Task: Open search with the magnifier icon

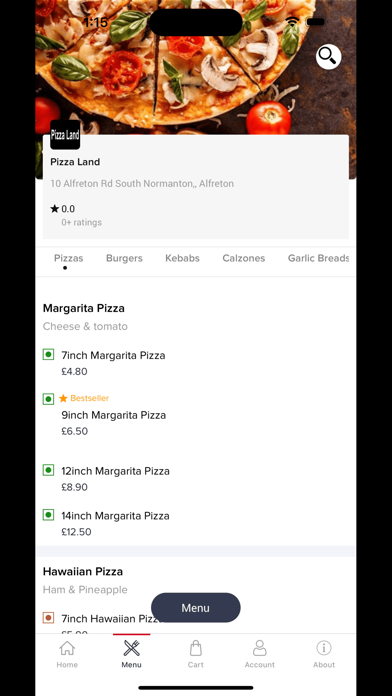Action: pos(329,57)
